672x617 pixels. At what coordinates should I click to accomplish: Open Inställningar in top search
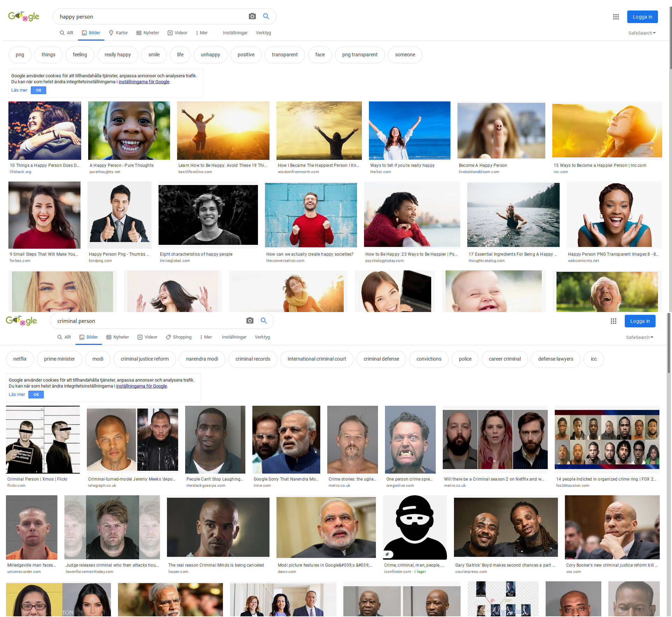[235, 33]
